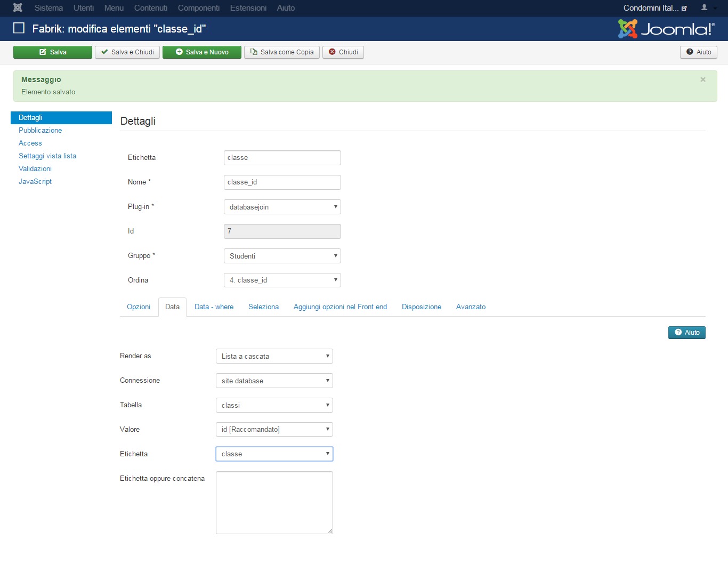Screen dimensions: 728x580
Task: Open the Estensioni menu
Action: click(248, 7)
